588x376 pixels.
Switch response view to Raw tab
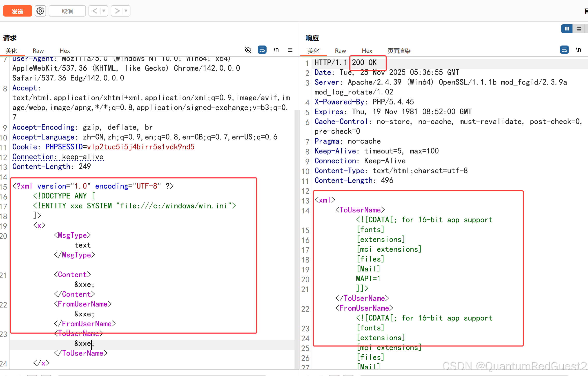click(341, 51)
